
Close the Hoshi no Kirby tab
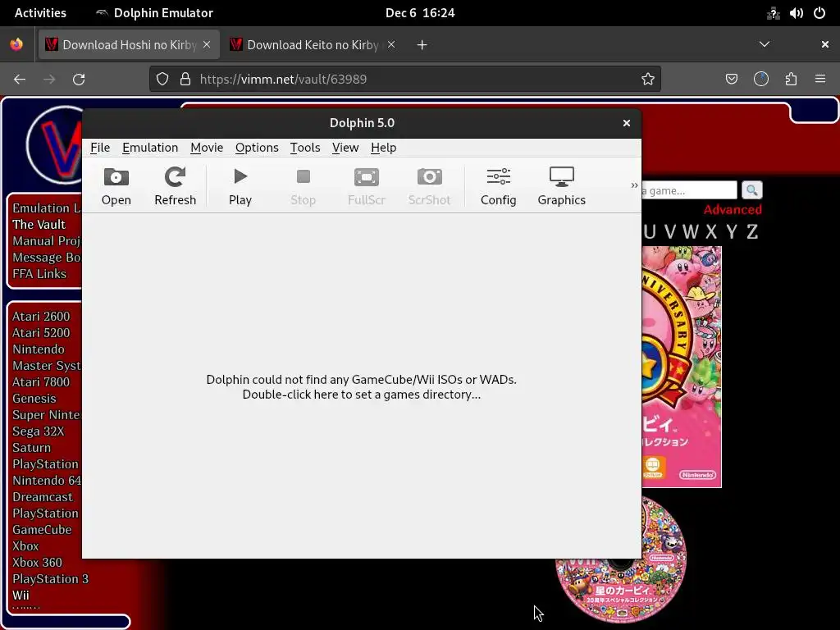[x=207, y=44]
